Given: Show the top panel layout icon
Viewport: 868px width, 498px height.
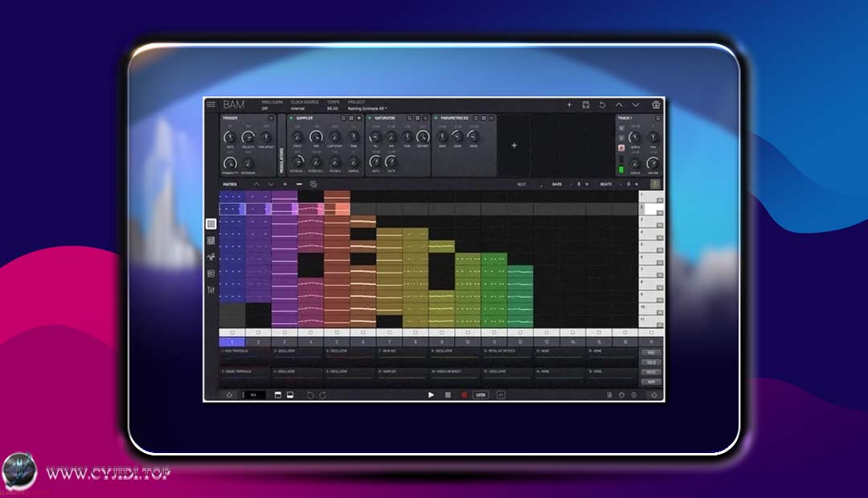Looking at the screenshot, I should (278, 394).
